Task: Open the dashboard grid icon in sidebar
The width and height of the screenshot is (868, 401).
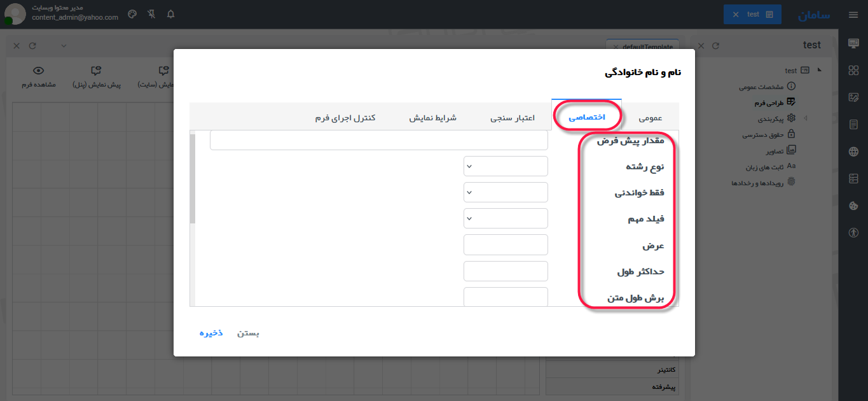Action: [853, 71]
